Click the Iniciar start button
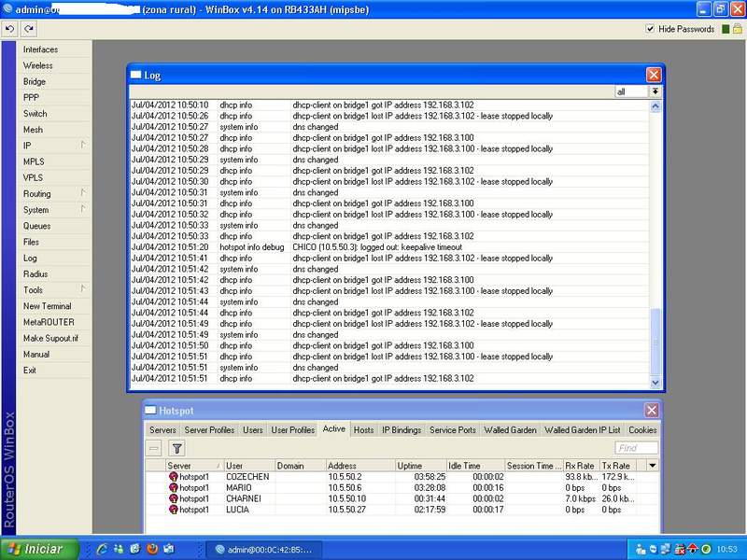 tap(39, 549)
